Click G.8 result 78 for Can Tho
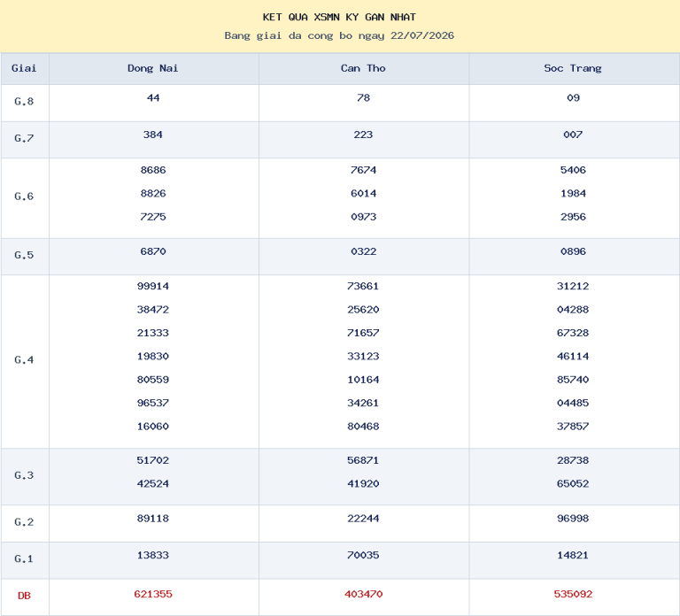 click(x=363, y=98)
